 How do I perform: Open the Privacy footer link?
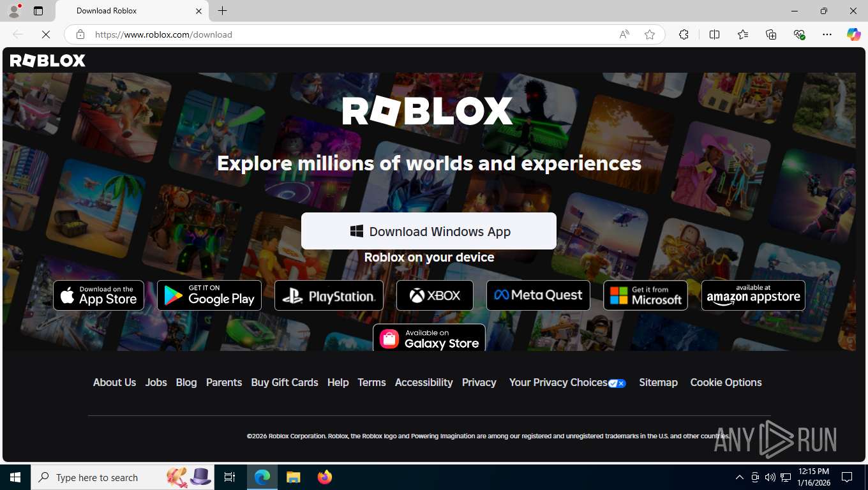coord(479,382)
